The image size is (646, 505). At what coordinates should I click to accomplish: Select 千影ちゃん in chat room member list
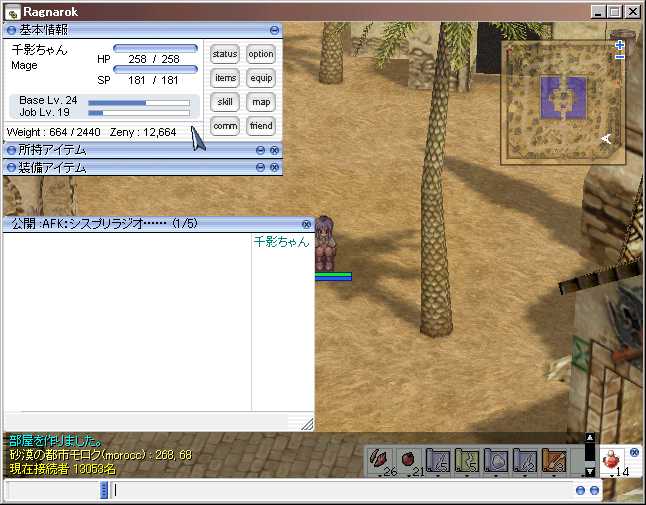(x=281, y=241)
